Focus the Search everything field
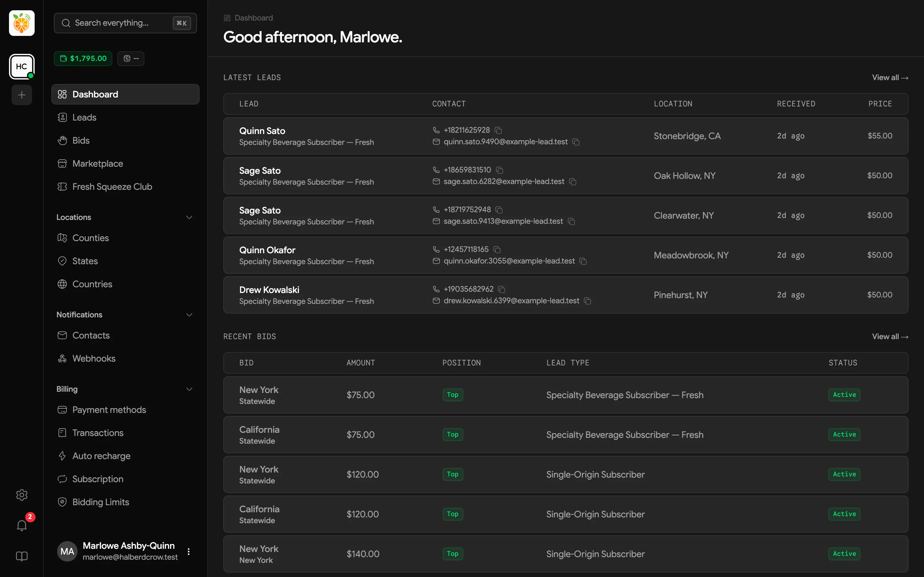 point(125,23)
